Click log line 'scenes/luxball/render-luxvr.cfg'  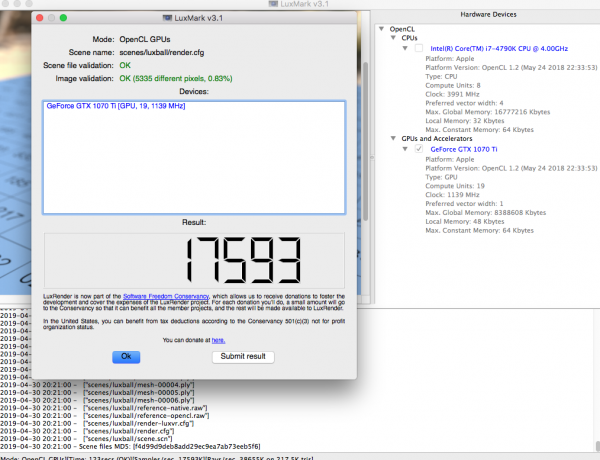[x=97, y=424]
